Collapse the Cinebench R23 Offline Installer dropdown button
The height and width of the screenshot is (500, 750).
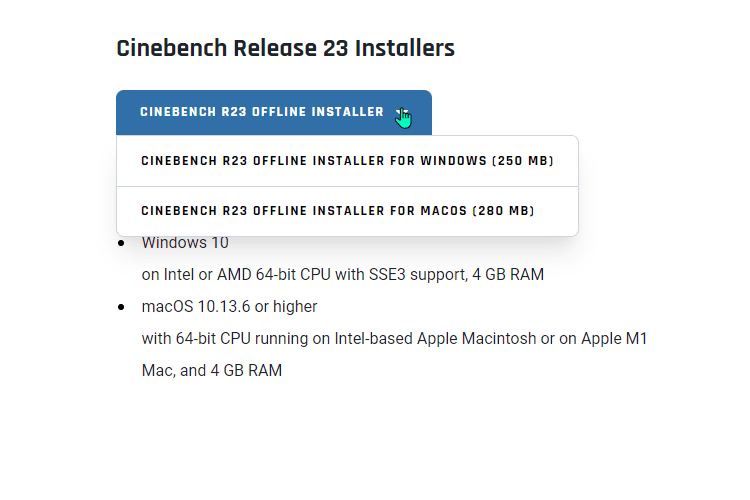[x=274, y=112]
